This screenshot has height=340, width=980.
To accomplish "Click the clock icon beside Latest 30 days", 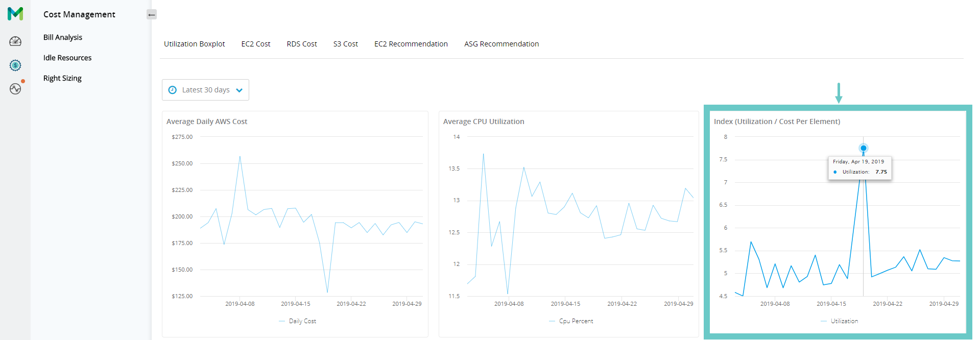I will [173, 90].
